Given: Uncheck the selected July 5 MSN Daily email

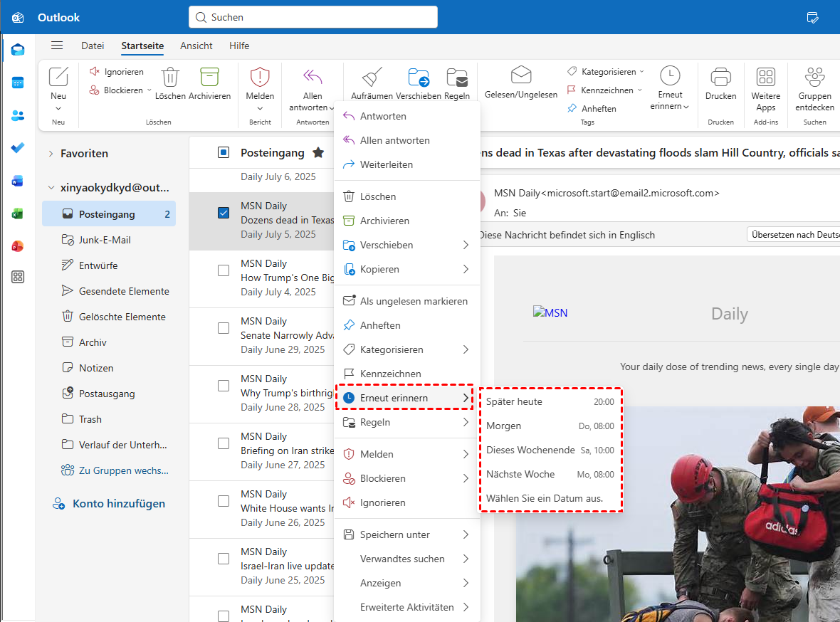Looking at the screenshot, I should point(224,212).
